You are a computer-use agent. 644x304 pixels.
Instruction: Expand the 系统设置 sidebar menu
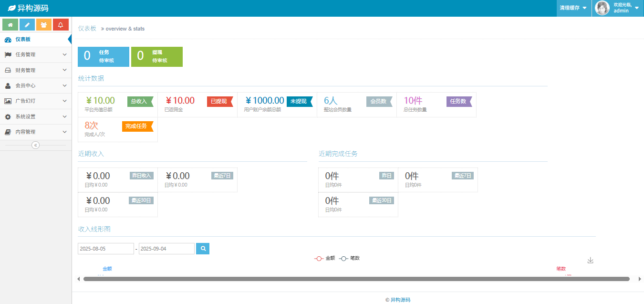coord(36,116)
